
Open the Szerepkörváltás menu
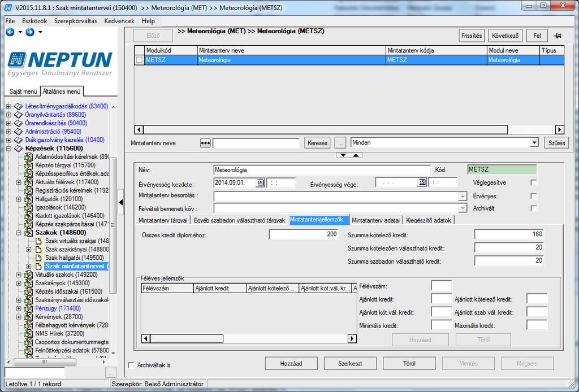[75, 21]
